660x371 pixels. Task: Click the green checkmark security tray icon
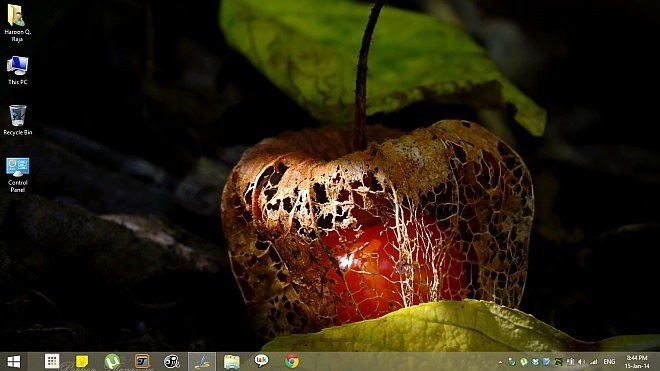click(x=512, y=362)
